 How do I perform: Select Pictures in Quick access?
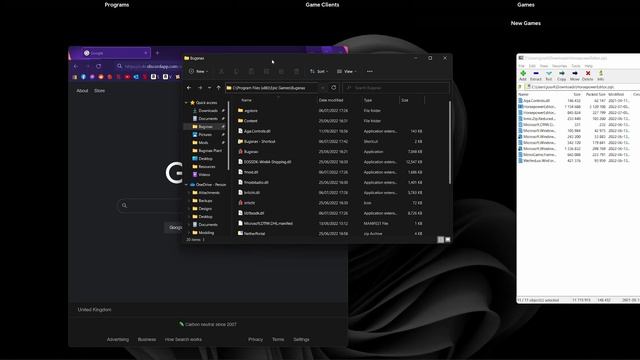205,135
